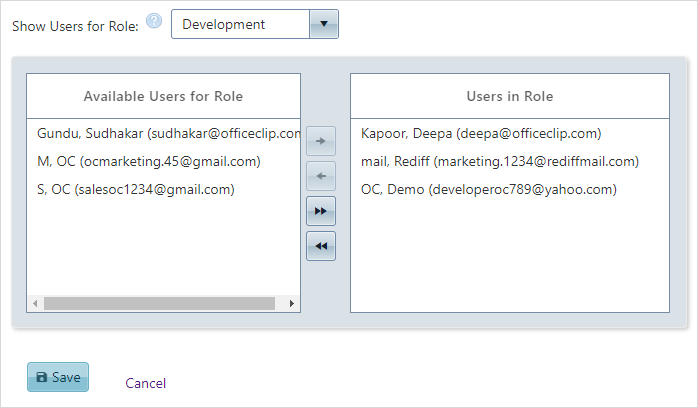
Task: Move selected user left with single arrow
Action: [321, 176]
